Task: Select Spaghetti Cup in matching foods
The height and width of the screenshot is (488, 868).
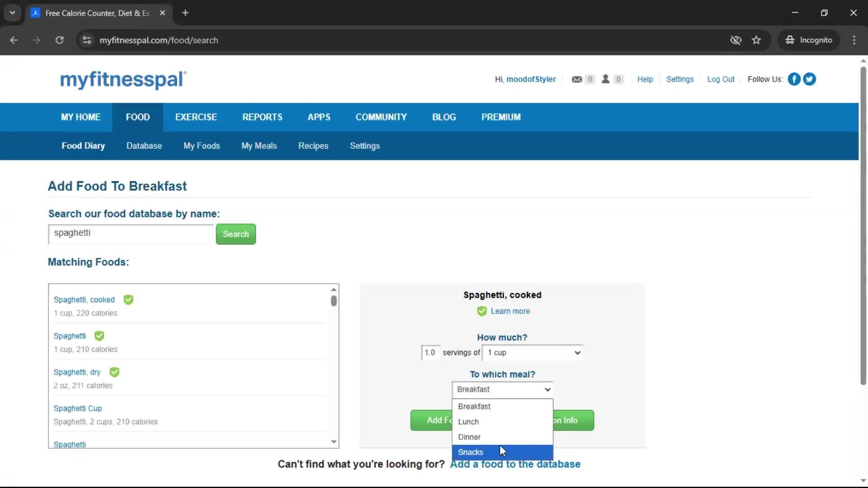Action: click(x=78, y=408)
